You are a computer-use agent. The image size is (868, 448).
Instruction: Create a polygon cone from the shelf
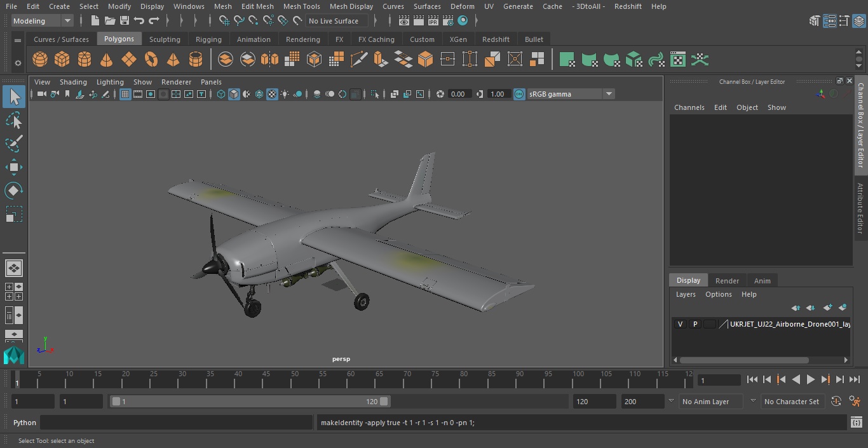pyautogui.click(x=107, y=60)
